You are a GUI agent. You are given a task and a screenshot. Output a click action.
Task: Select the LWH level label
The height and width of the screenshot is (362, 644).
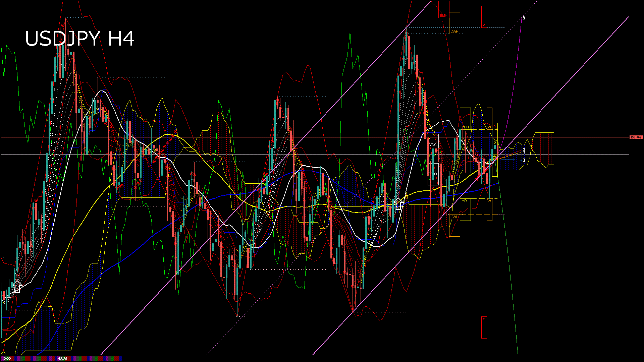454,32
